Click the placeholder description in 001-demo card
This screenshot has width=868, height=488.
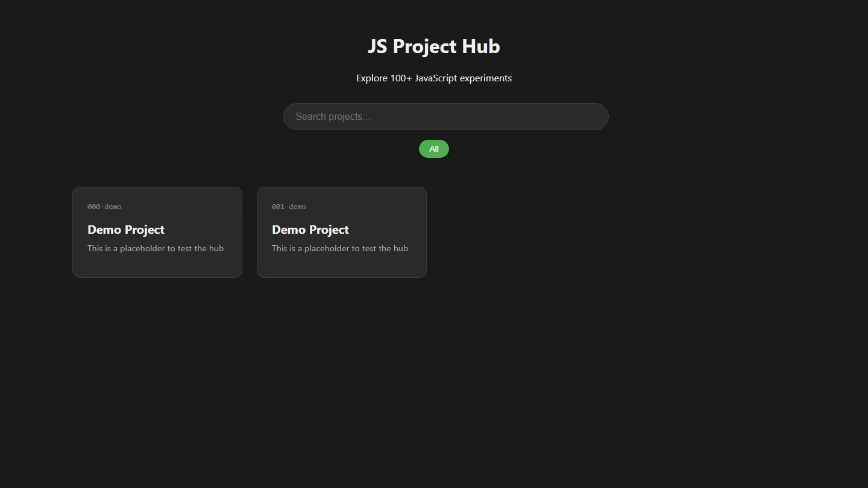point(340,248)
